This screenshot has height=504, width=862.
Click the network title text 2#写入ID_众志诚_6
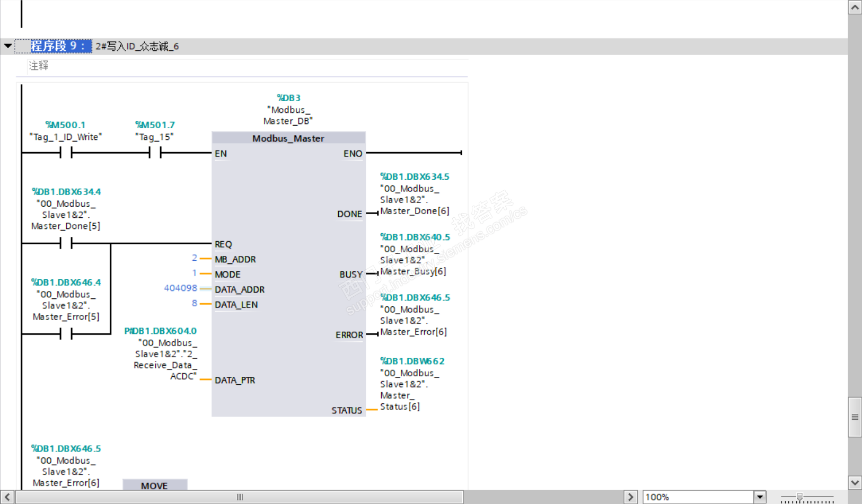[137, 47]
